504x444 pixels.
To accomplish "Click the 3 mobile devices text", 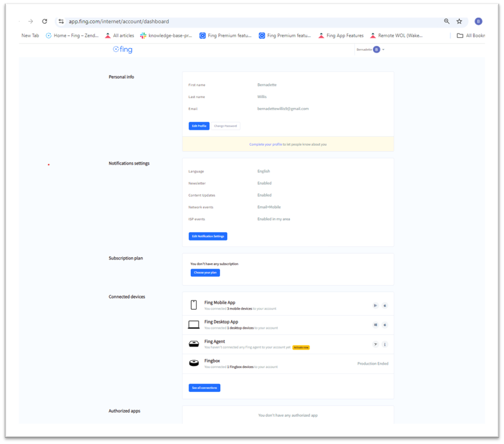I will 239,308.
